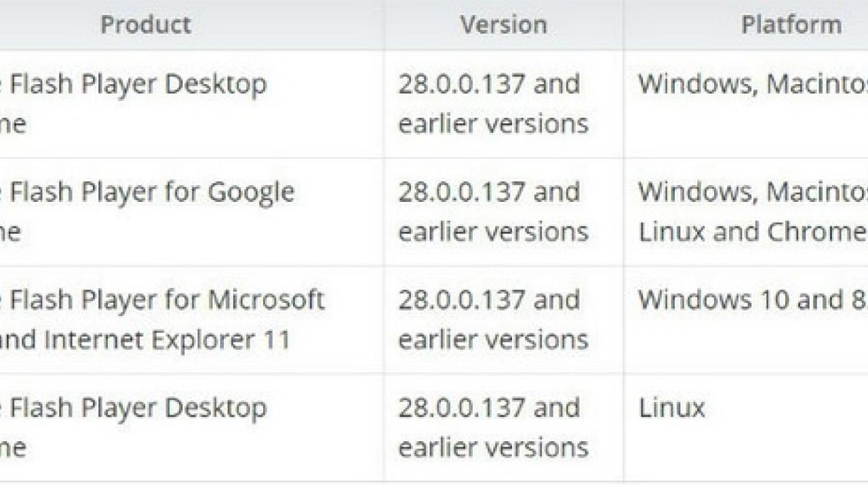Select Flash Player for Google product cell
This screenshot has width=868, height=488.
pos(192,212)
